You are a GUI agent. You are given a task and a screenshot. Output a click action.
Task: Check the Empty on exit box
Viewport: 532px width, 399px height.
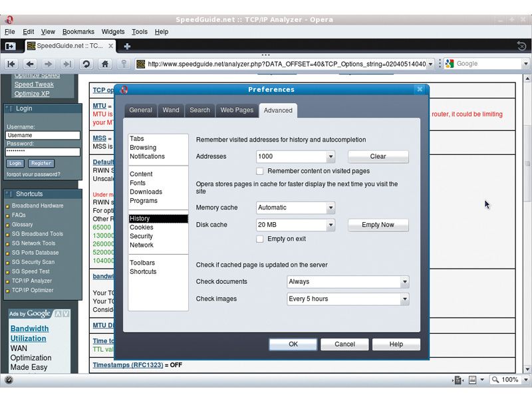click(x=259, y=239)
